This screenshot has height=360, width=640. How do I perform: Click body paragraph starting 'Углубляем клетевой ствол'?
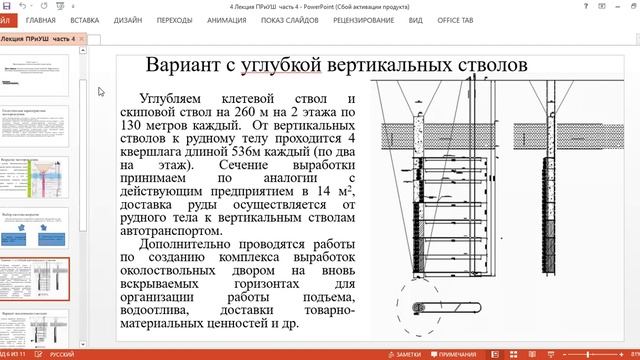238,164
